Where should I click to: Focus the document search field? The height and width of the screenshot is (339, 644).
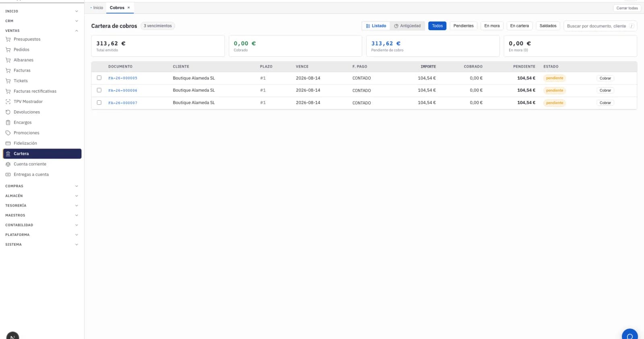coord(600,26)
